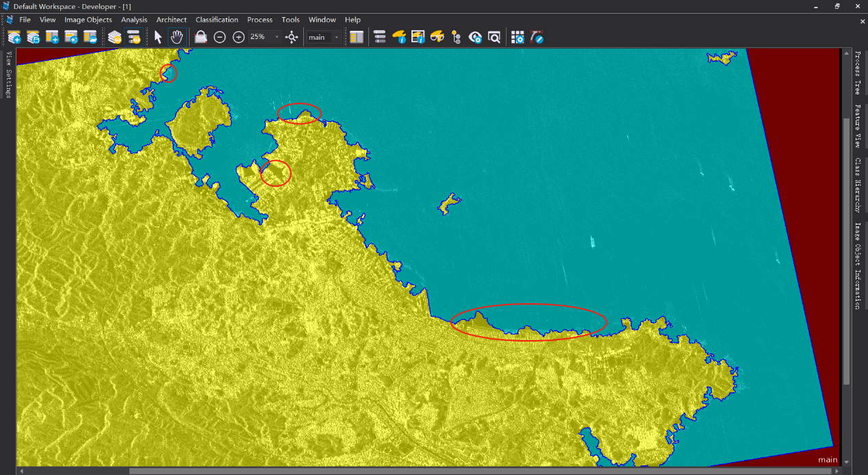
Task: Click the zoom to window icon
Action: [292, 37]
